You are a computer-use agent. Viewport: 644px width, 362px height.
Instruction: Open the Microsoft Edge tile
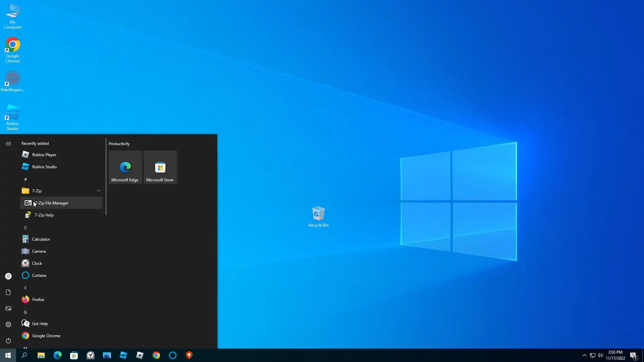point(125,167)
